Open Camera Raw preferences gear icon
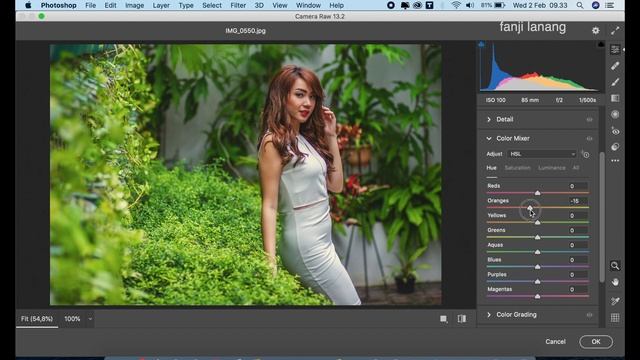The height and width of the screenshot is (360, 640). (x=596, y=30)
